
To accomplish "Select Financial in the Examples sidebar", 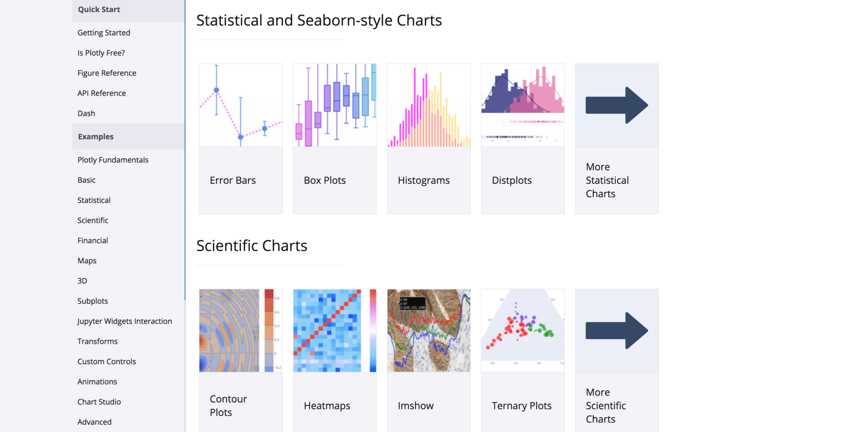I will click(93, 241).
